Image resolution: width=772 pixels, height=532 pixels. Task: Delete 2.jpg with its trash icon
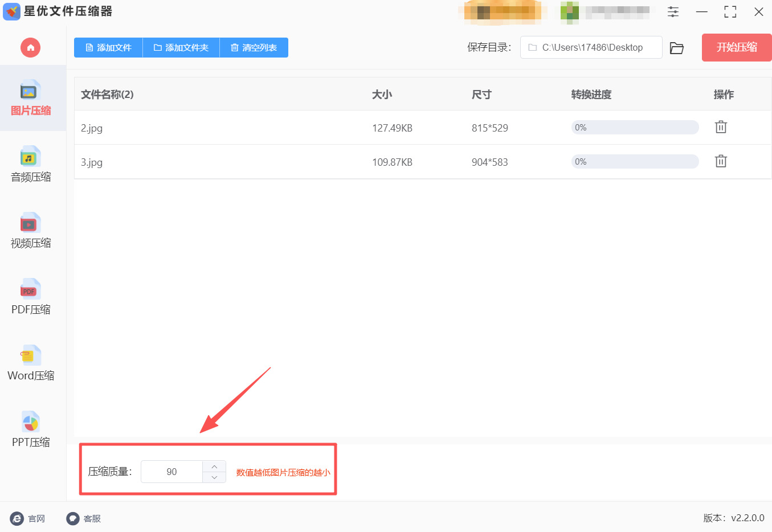721,127
